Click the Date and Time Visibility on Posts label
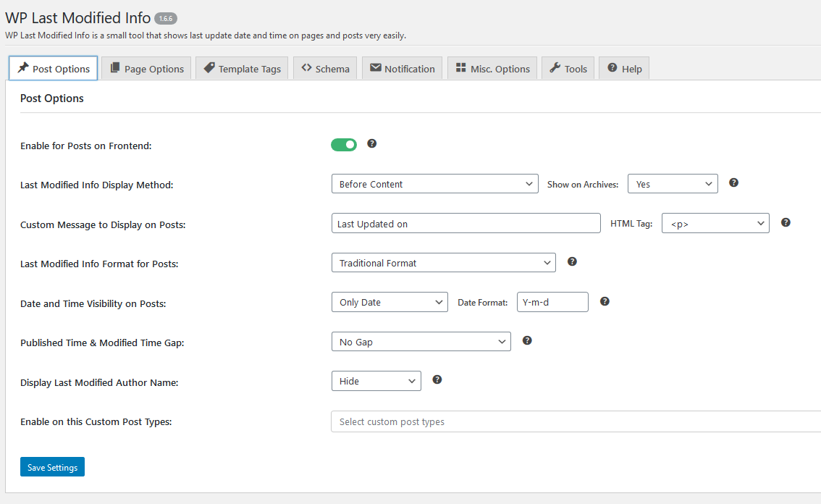 (x=93, y=304)
